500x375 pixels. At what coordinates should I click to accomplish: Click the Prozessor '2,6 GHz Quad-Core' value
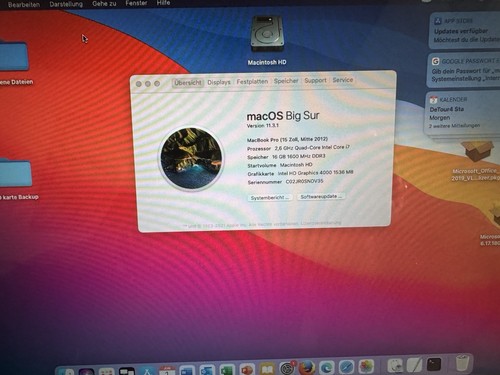pos(312,147)
